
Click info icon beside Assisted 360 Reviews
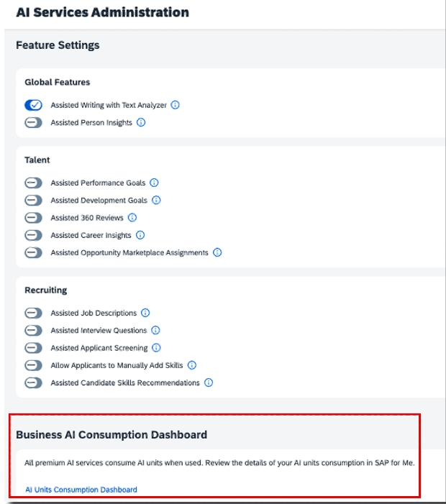click(132, 217)
